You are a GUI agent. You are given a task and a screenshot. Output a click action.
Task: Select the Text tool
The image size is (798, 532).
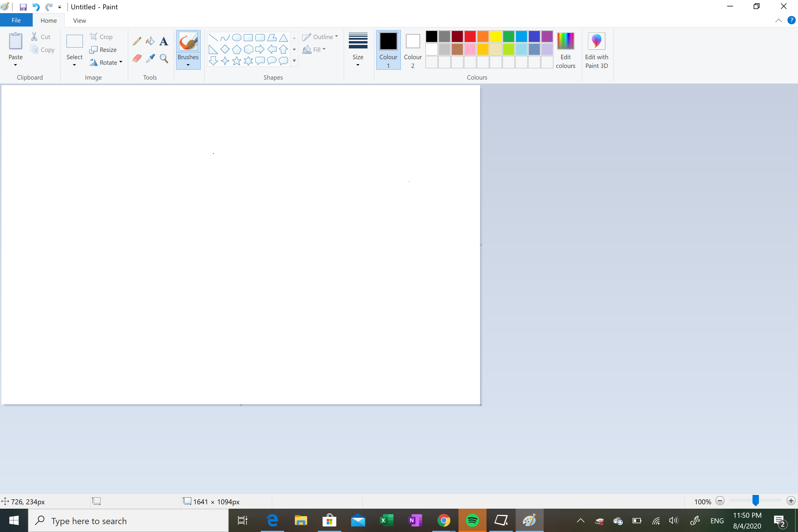(164, 41)
